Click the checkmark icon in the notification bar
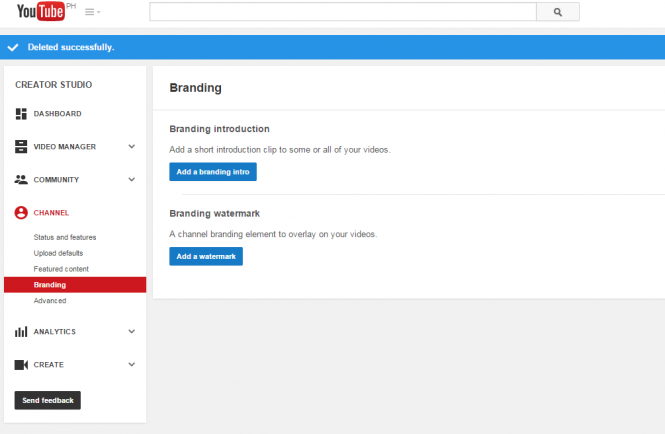The image size is (665, 434). click(13, 47)
